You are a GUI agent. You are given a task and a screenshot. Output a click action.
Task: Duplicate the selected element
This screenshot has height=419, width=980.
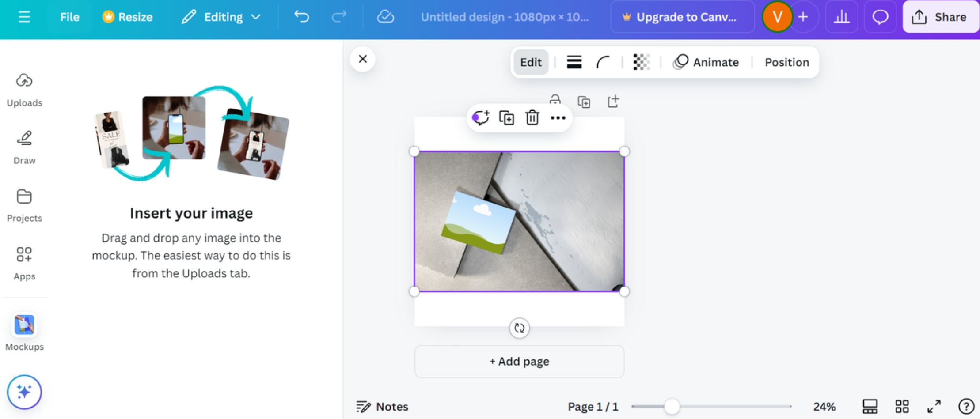(506, 118)
